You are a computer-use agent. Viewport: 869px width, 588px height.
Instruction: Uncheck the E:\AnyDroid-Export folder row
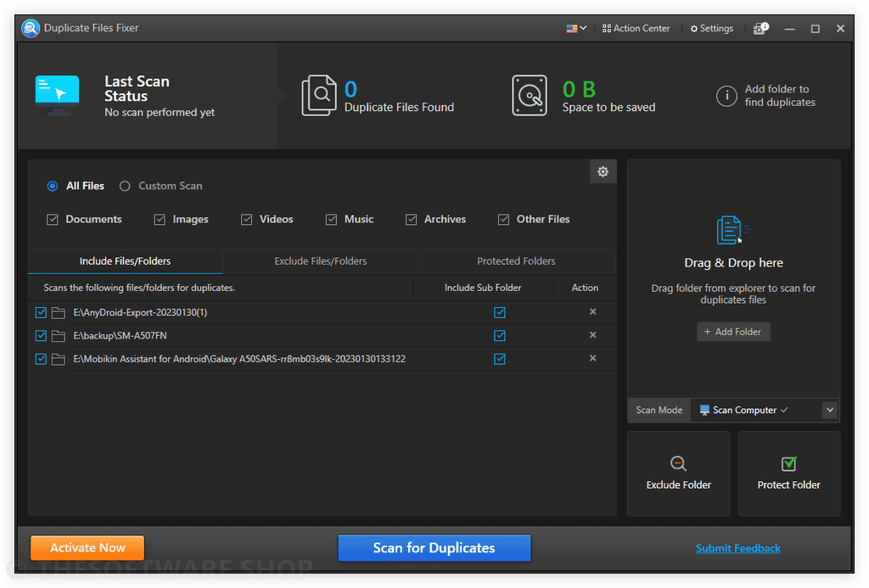click(41, 312)
